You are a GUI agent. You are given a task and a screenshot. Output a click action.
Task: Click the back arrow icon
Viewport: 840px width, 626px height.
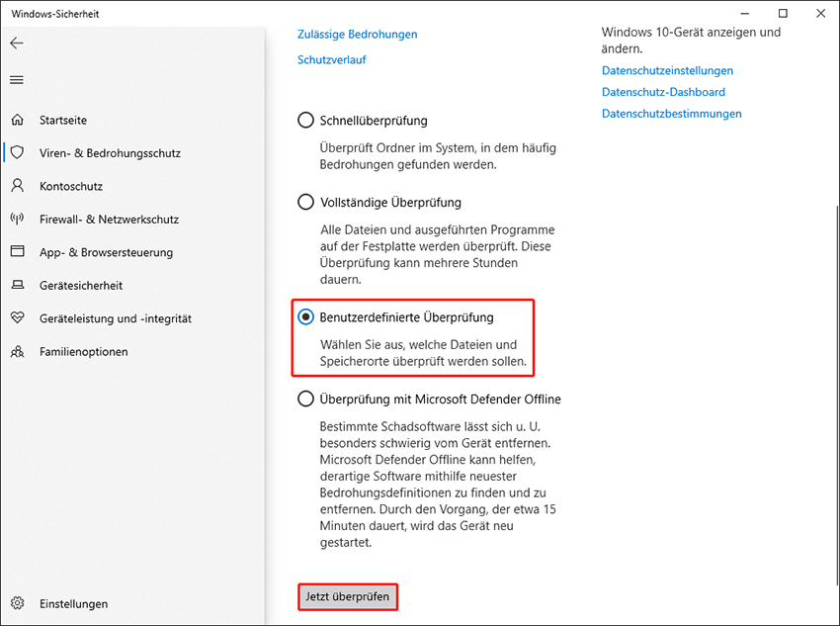pos(17,44)
